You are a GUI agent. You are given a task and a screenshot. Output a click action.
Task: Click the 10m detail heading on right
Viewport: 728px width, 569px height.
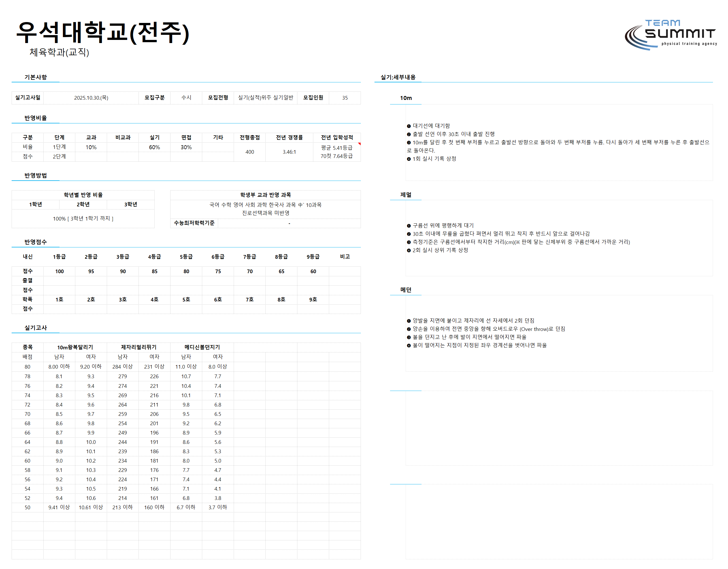(x=406, y=98)
